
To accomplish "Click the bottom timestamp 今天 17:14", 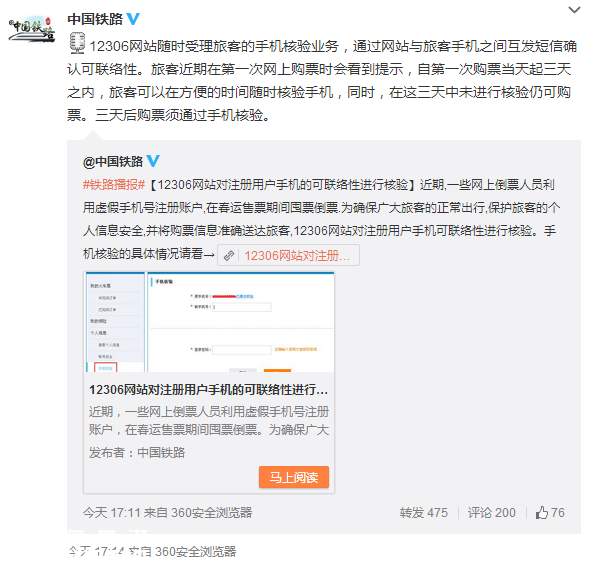I will 96,551.
